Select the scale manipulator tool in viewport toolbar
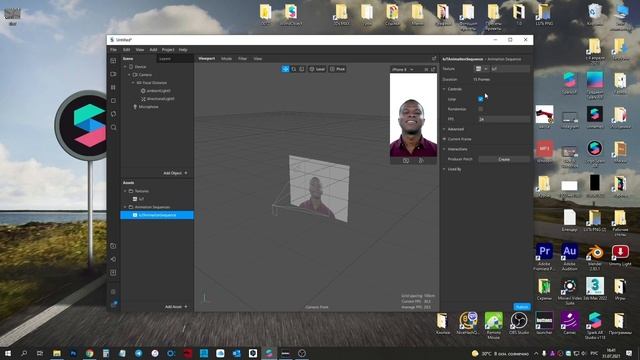The image size is (640, 360). (302, 69)
